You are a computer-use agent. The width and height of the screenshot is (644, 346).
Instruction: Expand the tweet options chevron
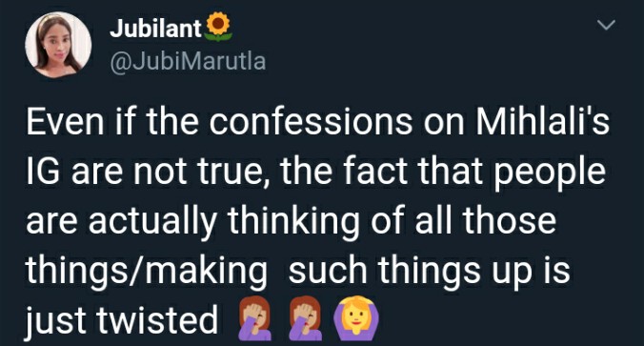point(606,25)
